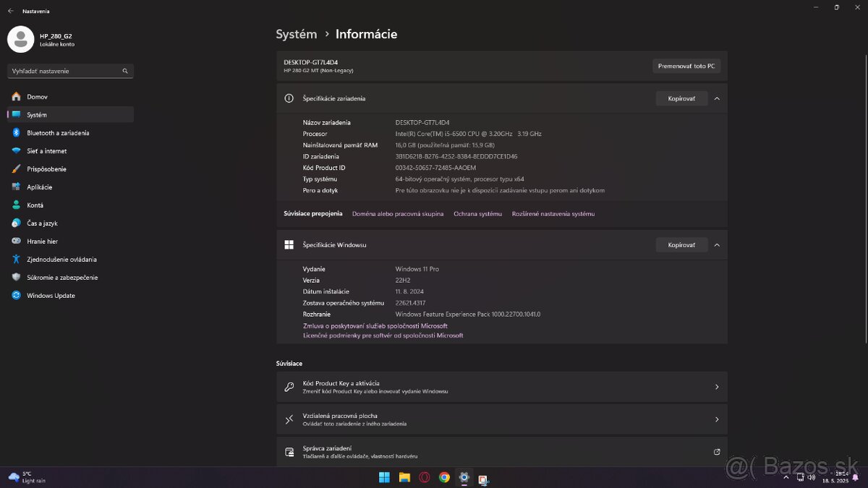
Task: Click the Windows Start button
Action: 384,477
